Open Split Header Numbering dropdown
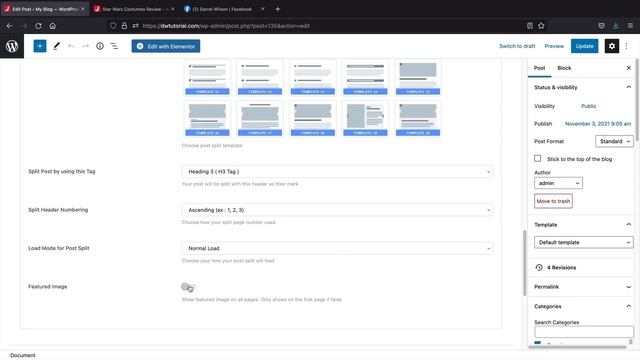640x360 pixels. 337,210
